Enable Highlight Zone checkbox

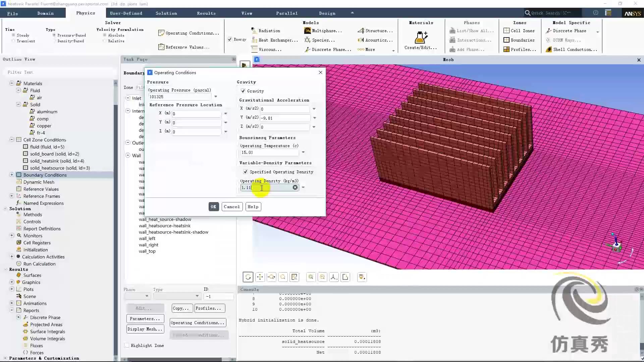coord(127,345)
